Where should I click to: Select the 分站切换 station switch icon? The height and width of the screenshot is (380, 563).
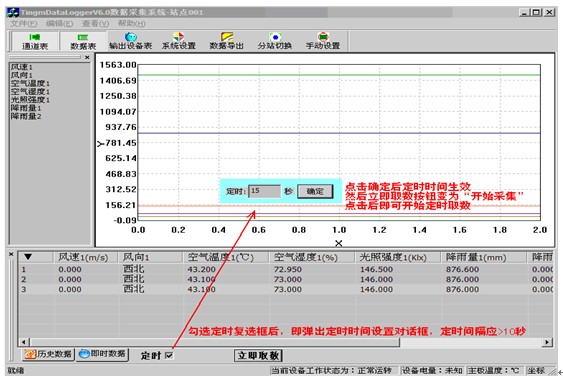click(275, 41)
